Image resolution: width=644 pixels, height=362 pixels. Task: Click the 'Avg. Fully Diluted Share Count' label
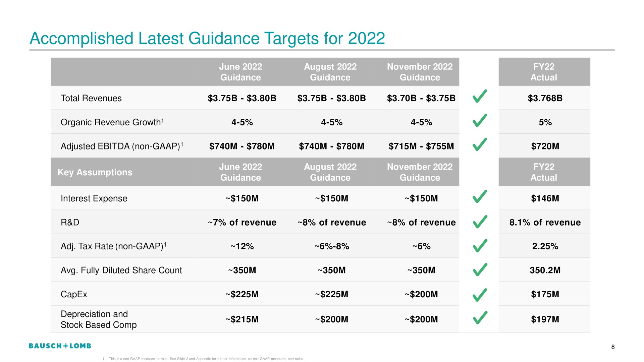click(x=121, y=270)
